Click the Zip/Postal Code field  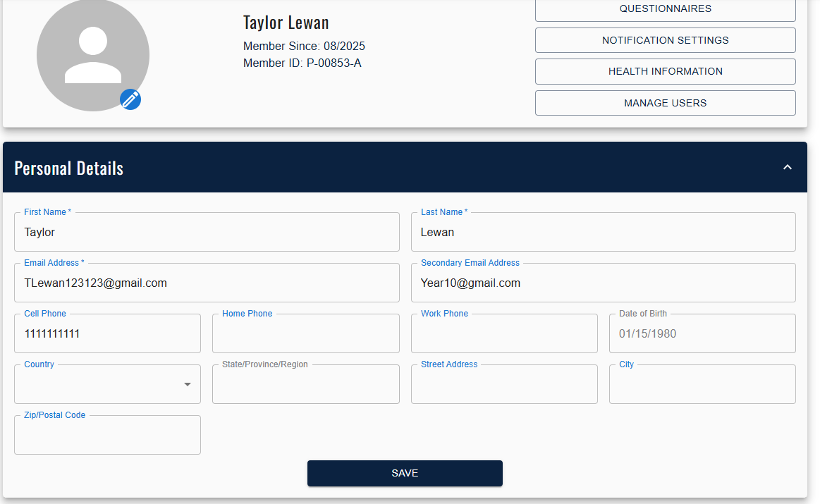[x=107, y=436]
